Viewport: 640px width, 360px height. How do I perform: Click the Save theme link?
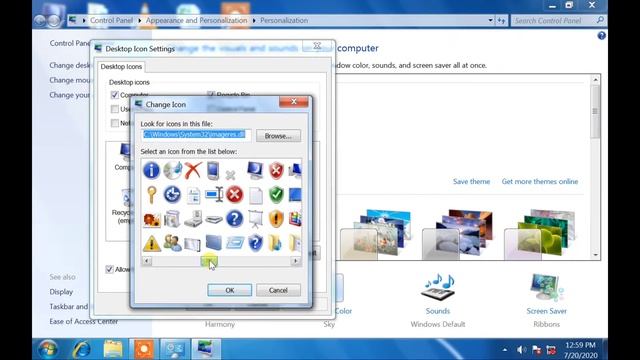coord(471,182)
